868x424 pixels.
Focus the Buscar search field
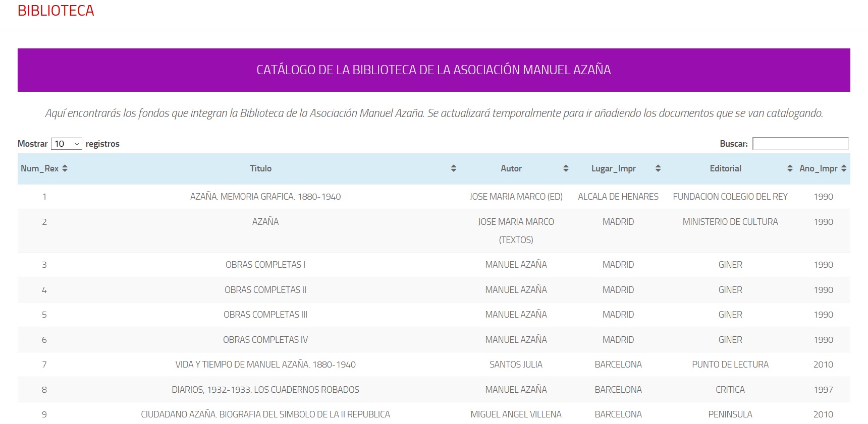pyautogui.click(x=800, y=144)
